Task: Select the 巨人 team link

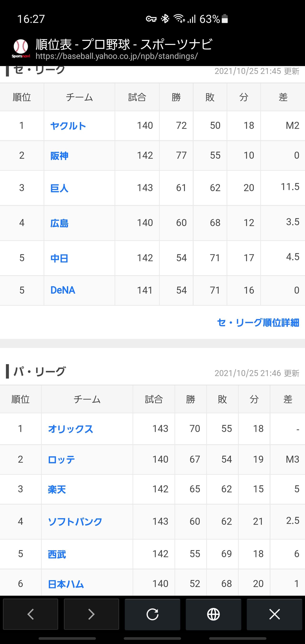Action: coord(59,188)
